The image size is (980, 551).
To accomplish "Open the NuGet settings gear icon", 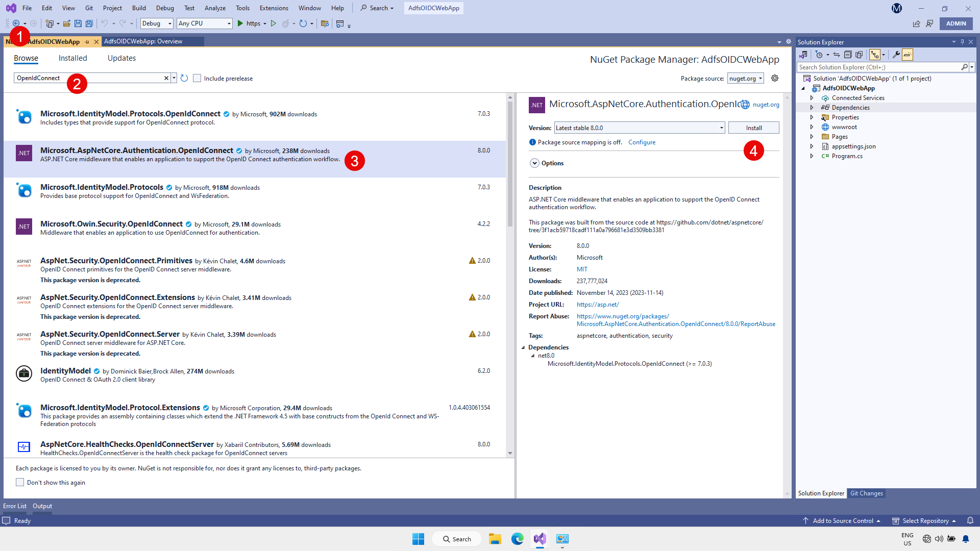I will pos(775,78).
